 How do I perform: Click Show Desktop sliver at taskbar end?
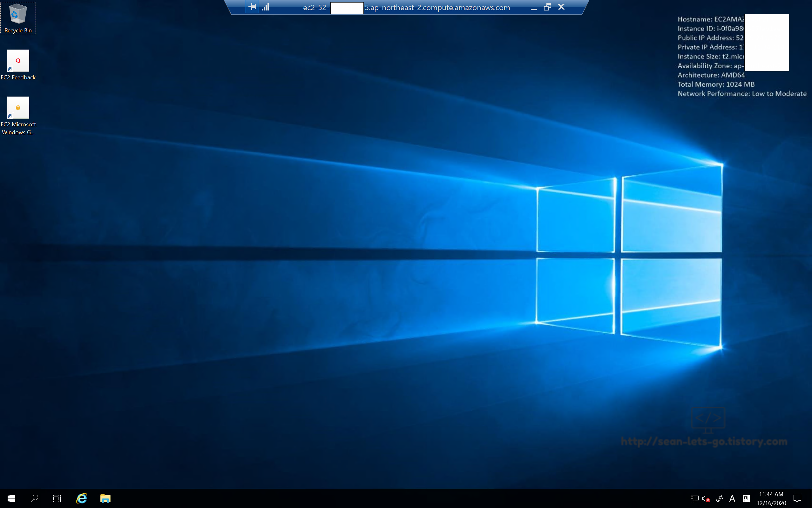pyautogui.click(x=810, y=498)
